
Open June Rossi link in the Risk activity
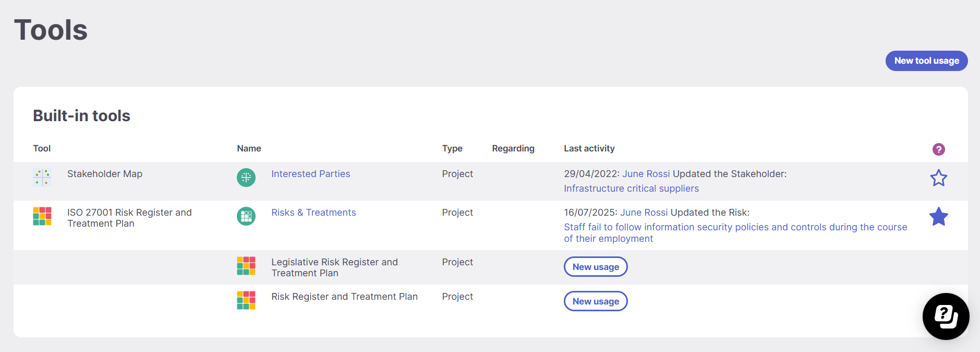click(644, 213)
